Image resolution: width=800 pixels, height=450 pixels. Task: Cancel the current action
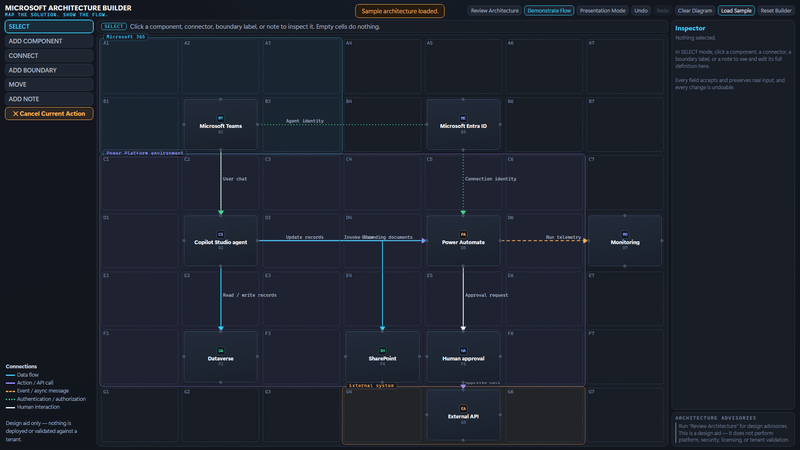coord(49,113)
